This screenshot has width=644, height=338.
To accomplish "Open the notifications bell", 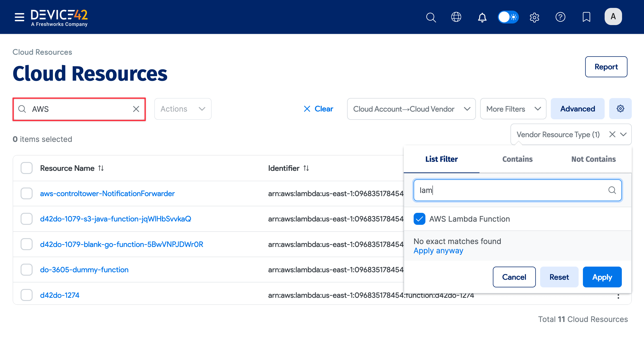I will click(x=482, y=17).
